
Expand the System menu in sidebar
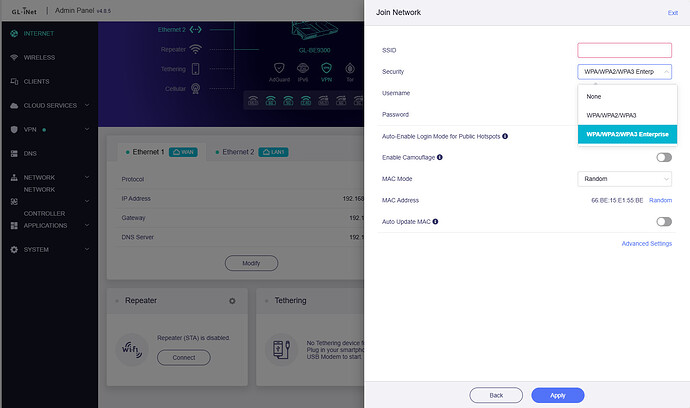[x=40, y=249]
